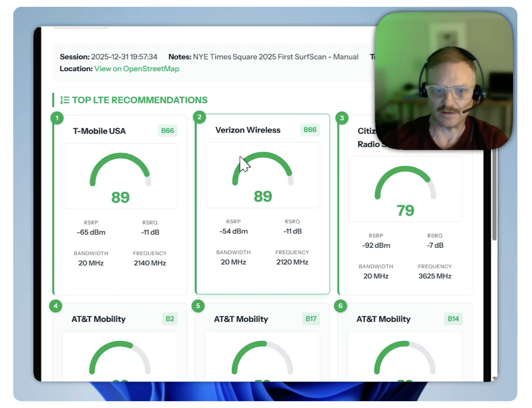Click the Verizon Wireless score gauge showing 89

(x=263, y=175)
